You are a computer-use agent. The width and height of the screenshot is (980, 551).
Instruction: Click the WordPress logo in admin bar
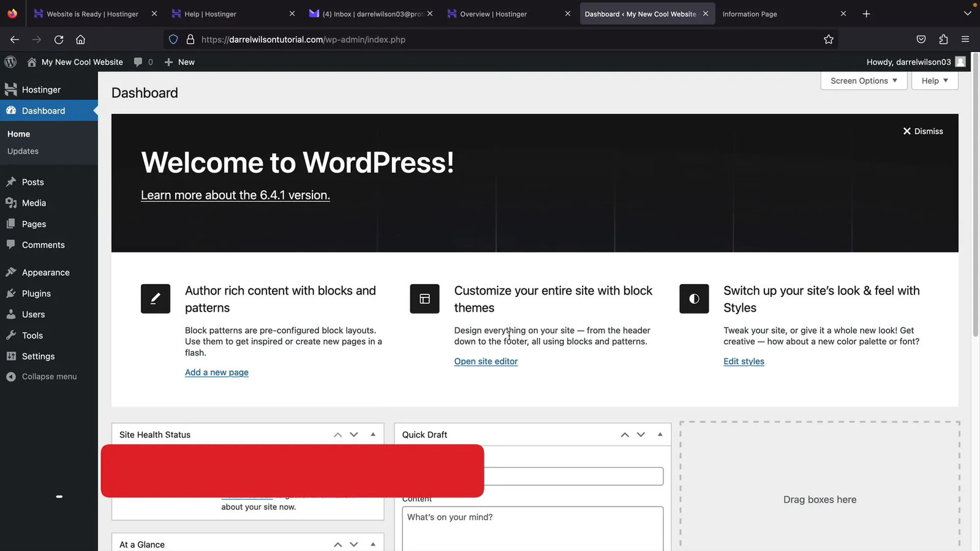[x=10, y=62]
